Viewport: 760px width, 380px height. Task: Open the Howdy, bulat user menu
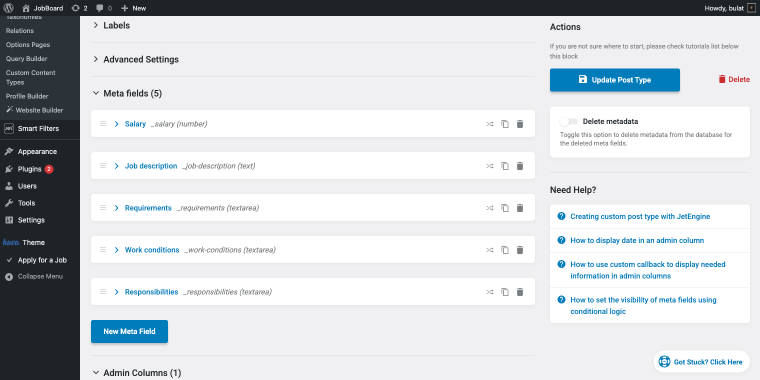tap(729, 8)
